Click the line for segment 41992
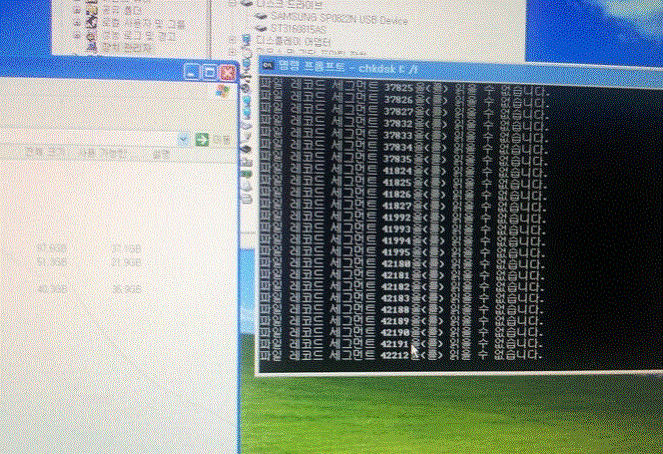Image resolution: width=663 pixels, height=454 pixels. (x=401, y=217)
